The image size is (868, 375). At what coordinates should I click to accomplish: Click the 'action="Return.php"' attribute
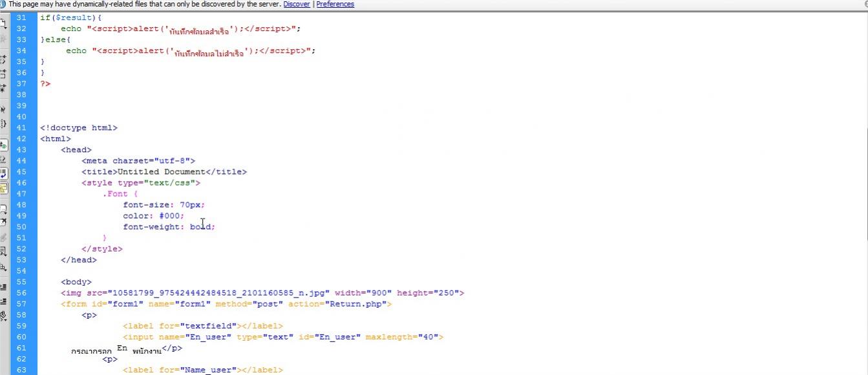[x=337, y=303]
